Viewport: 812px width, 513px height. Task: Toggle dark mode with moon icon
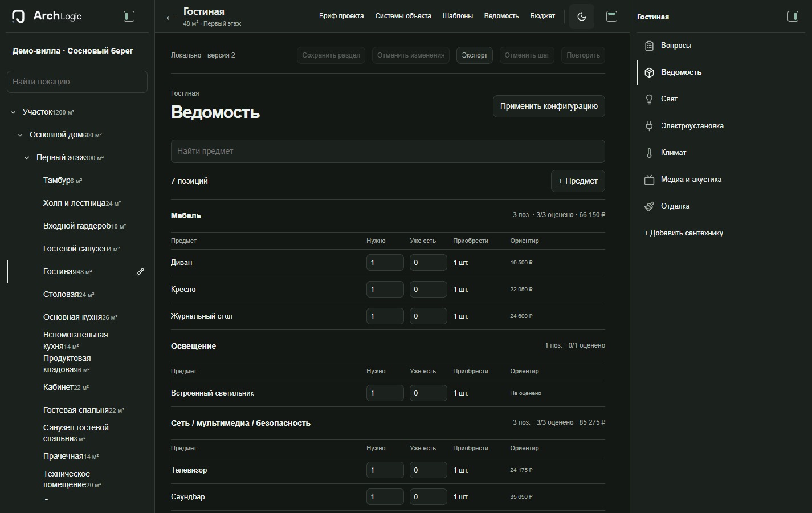(x=582, y=17)
